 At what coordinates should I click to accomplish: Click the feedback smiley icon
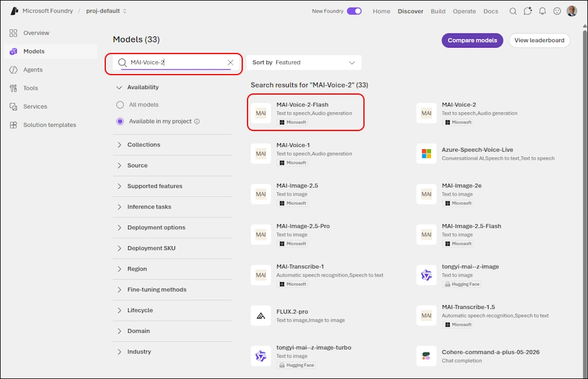[557, 11]
